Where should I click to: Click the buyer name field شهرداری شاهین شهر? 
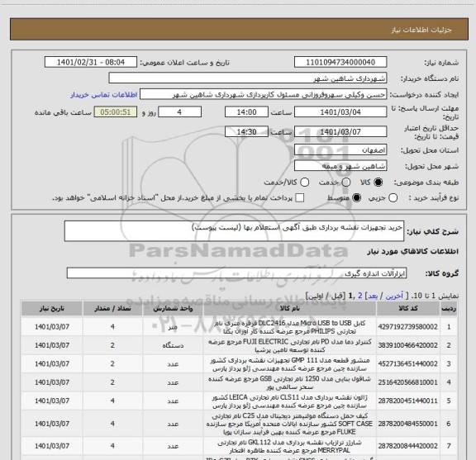[248, 78]
